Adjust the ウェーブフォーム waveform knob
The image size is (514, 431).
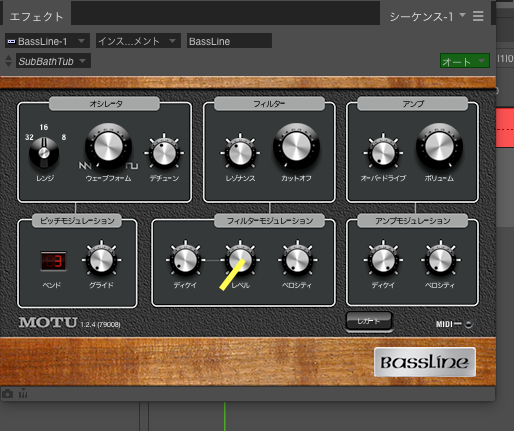coord(108,146)
